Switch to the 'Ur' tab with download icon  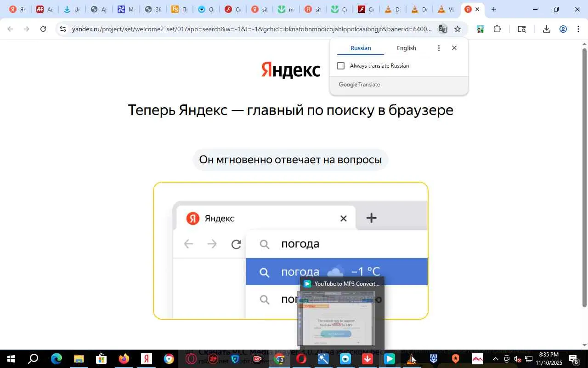(x=72, y=9)
